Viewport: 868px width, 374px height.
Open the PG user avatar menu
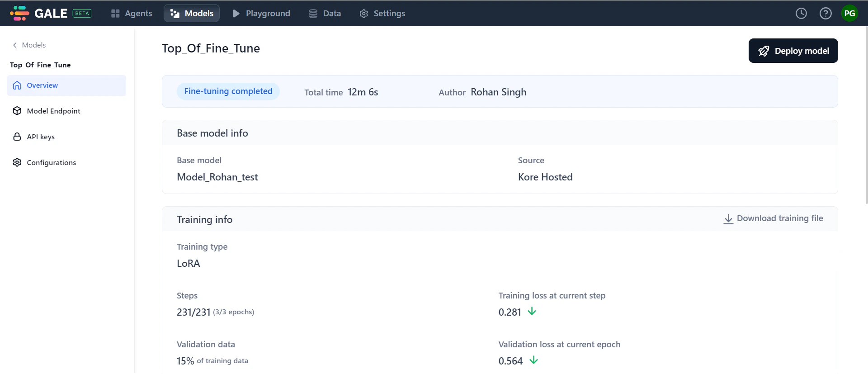[849, 13]
